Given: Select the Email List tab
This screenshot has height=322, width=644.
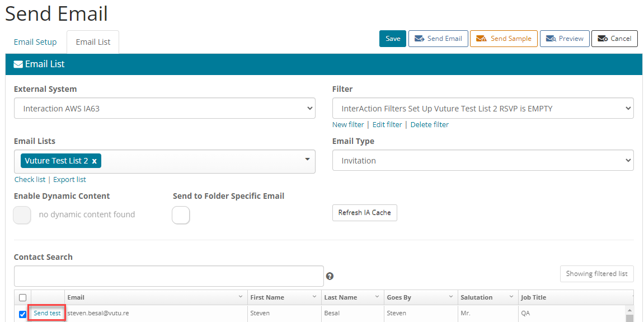Looking at the screenshot, I should click(x=93, y=42).
